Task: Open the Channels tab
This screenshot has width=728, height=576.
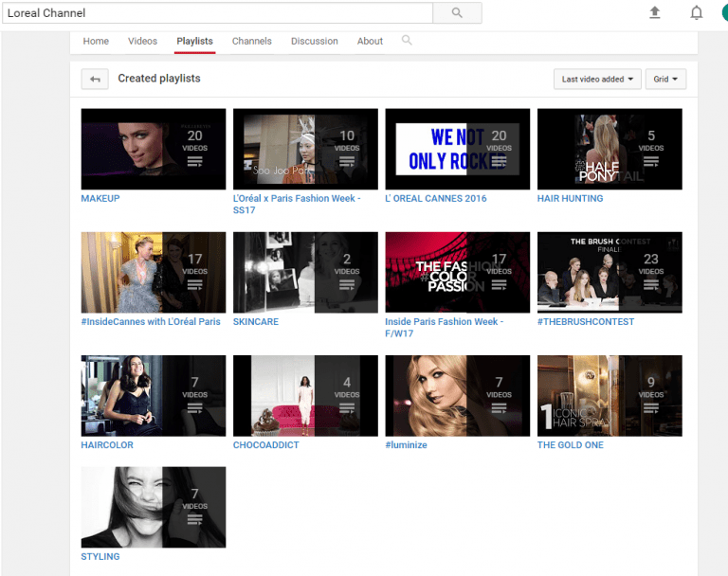Action: (x=251, y=41)
